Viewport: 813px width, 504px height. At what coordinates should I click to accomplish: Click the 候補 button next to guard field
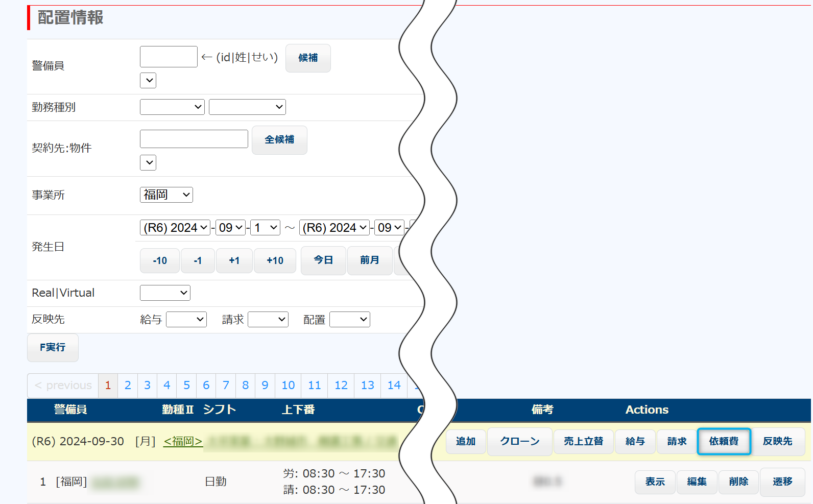(x=307, y=58)
